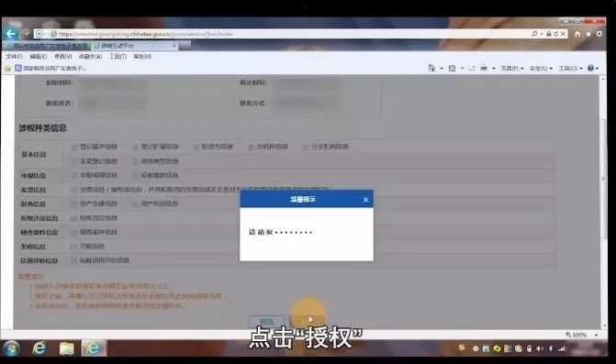
Task: Check 总机构信息 checkbox
Action: click(x=251, y=147)
